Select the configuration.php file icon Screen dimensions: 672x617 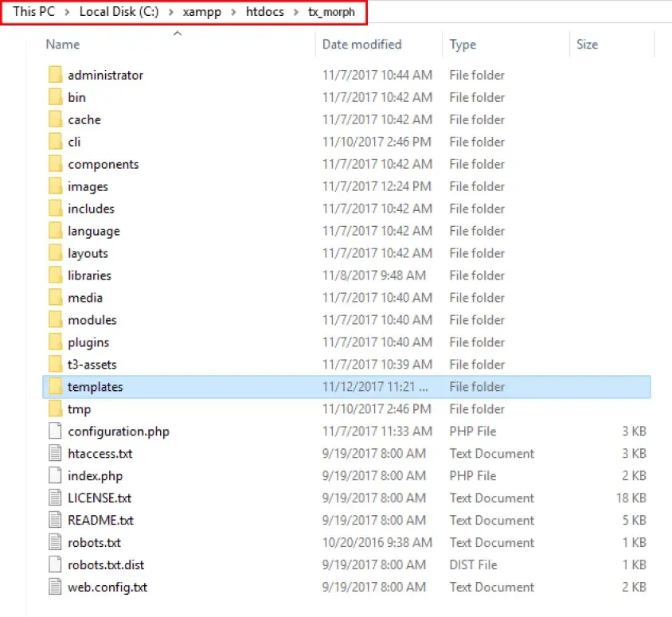pos(55,431)
